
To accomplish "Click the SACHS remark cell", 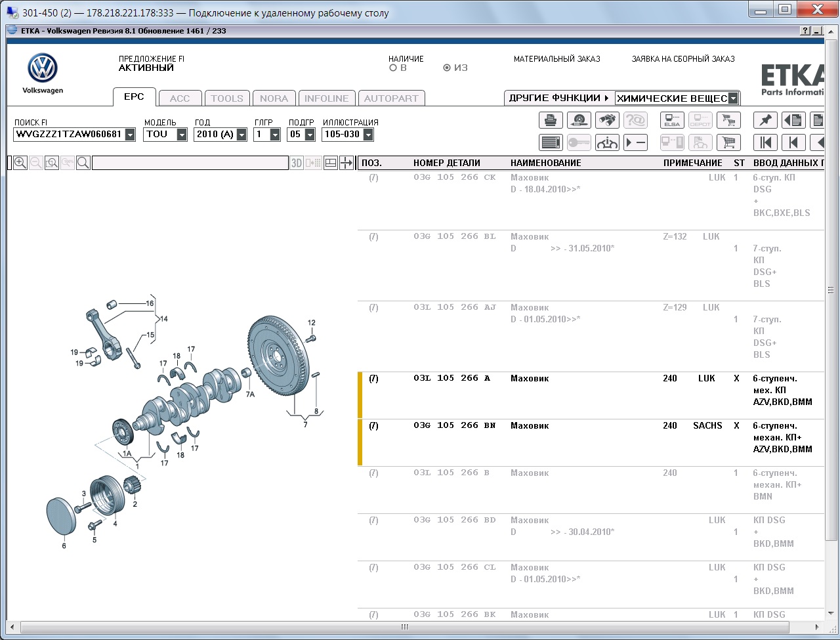I will (707, 425).
